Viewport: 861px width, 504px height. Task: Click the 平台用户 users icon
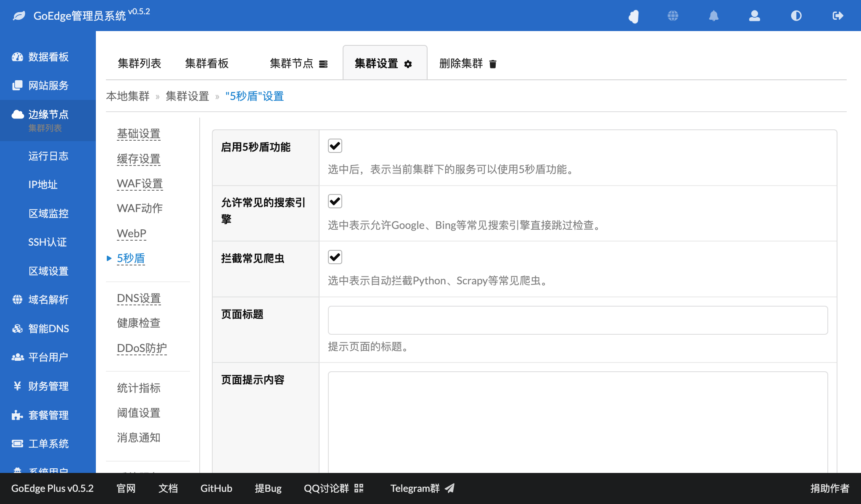point(17,357)
